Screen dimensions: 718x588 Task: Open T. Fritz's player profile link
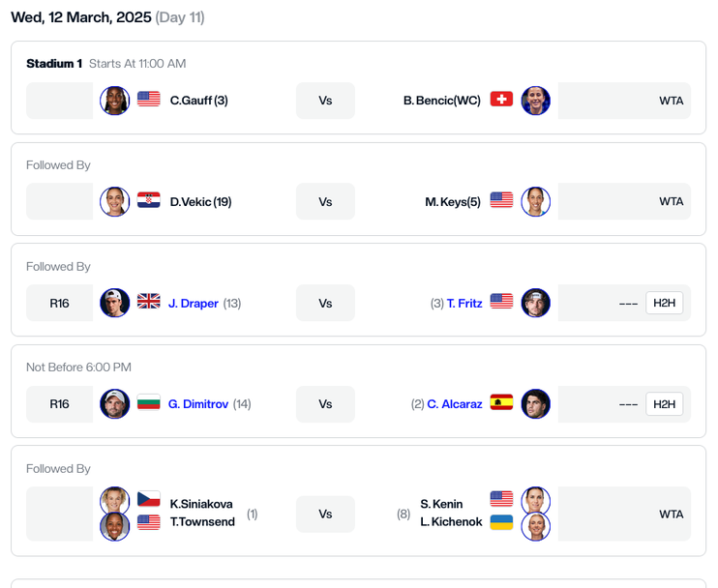[x=464, y=304]
